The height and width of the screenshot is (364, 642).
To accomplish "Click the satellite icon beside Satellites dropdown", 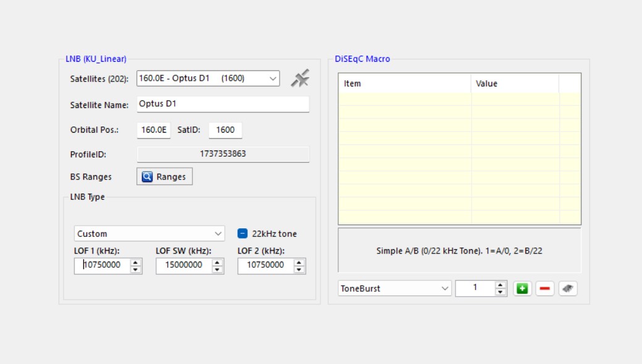I will [x=300, y=78].
